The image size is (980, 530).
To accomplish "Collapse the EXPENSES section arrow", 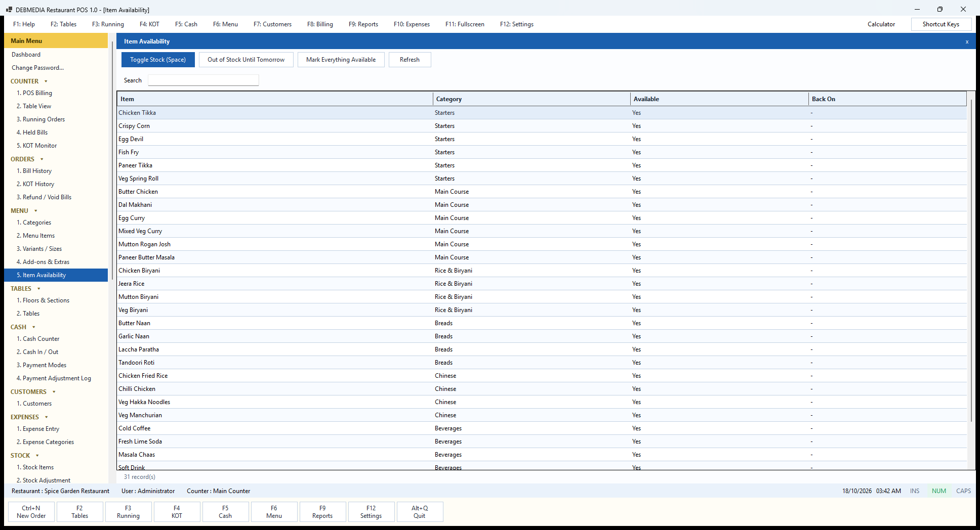I will click(x=47, y=417).
